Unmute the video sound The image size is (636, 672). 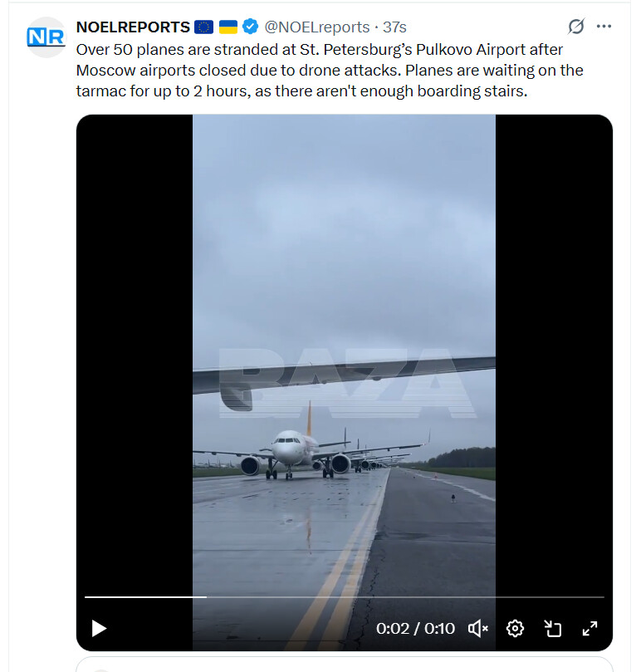tap(478, 629)
